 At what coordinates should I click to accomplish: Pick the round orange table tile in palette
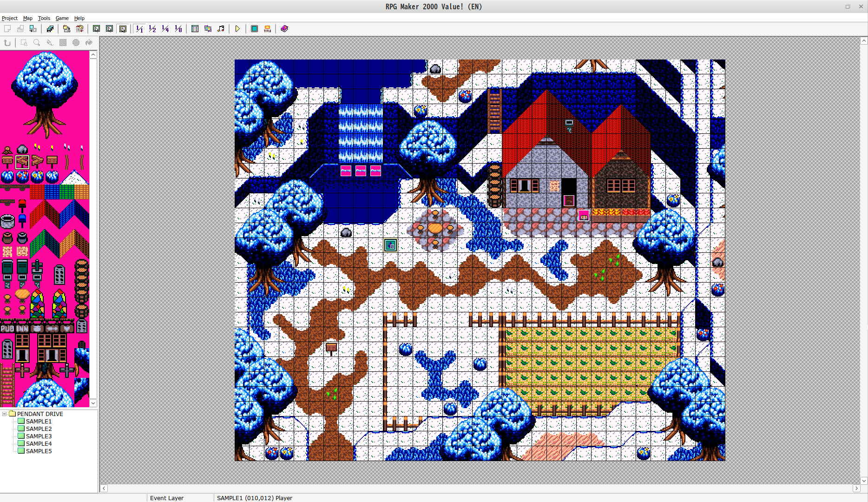[22, 294]
